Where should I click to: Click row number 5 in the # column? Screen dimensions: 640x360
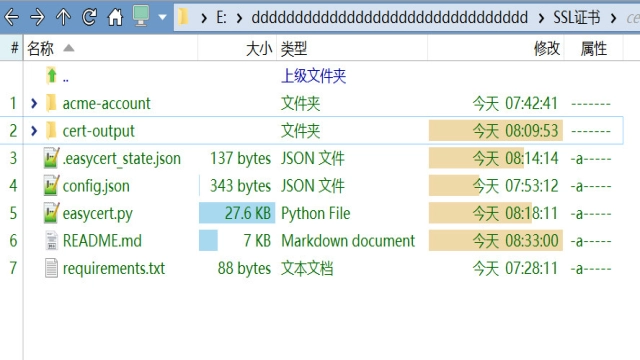tap(13, 213)
